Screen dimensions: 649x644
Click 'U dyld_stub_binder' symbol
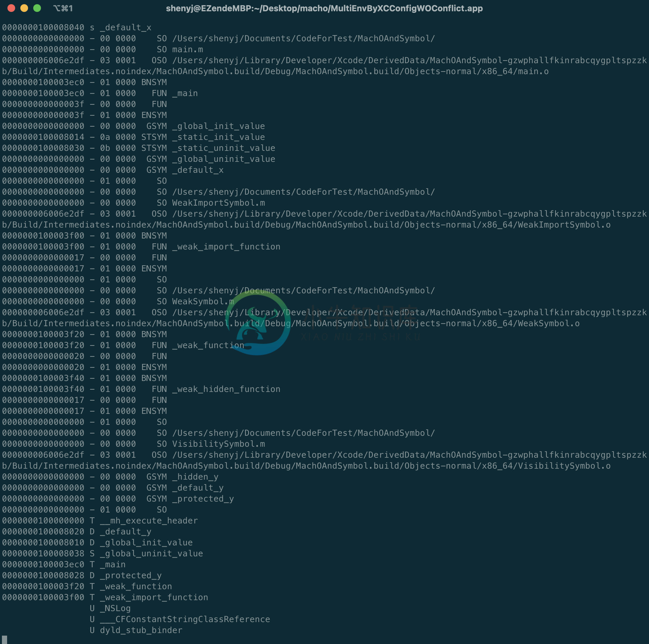(136, 630)
